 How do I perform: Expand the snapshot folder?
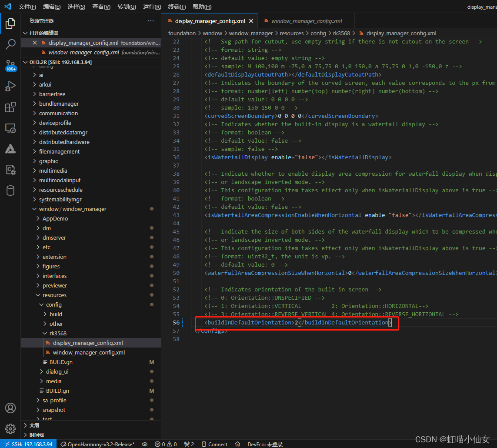90,410
